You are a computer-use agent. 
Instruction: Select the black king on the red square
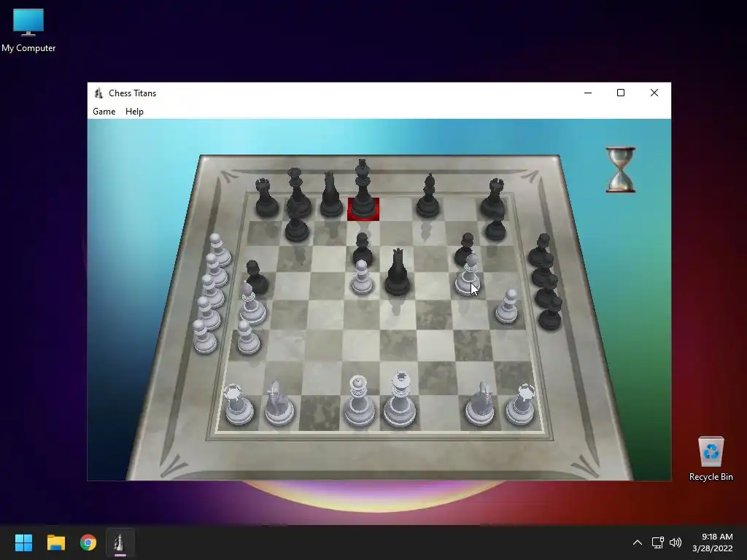[x=363, y=190]
